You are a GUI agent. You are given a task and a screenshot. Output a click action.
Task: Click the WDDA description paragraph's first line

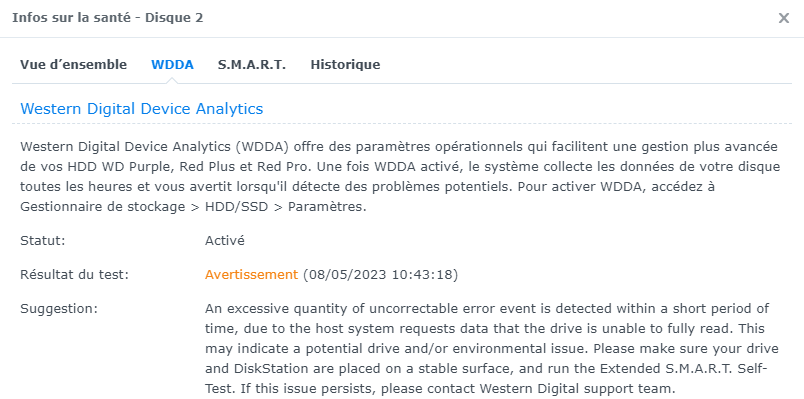[x=399, y=147]
